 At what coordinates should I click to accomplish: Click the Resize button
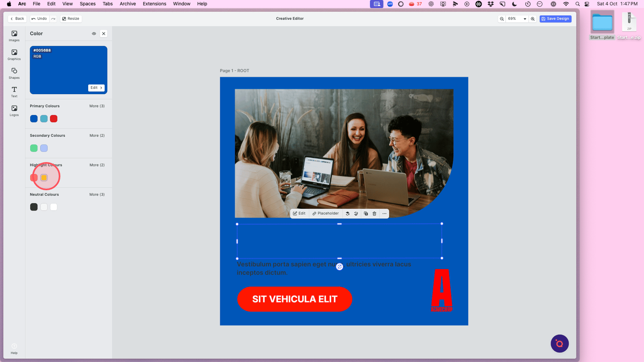(71, 19)
